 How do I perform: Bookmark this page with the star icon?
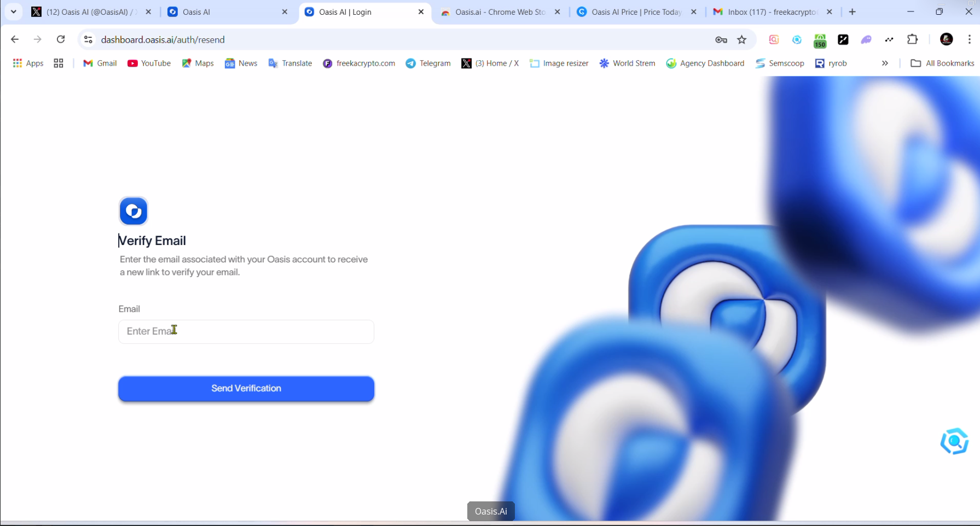coord(742,39)
